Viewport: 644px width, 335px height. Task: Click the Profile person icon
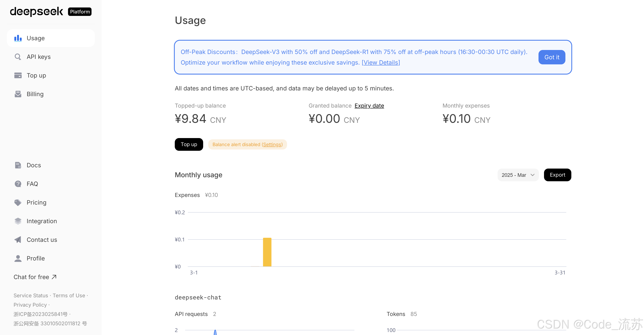pos(18,258)
